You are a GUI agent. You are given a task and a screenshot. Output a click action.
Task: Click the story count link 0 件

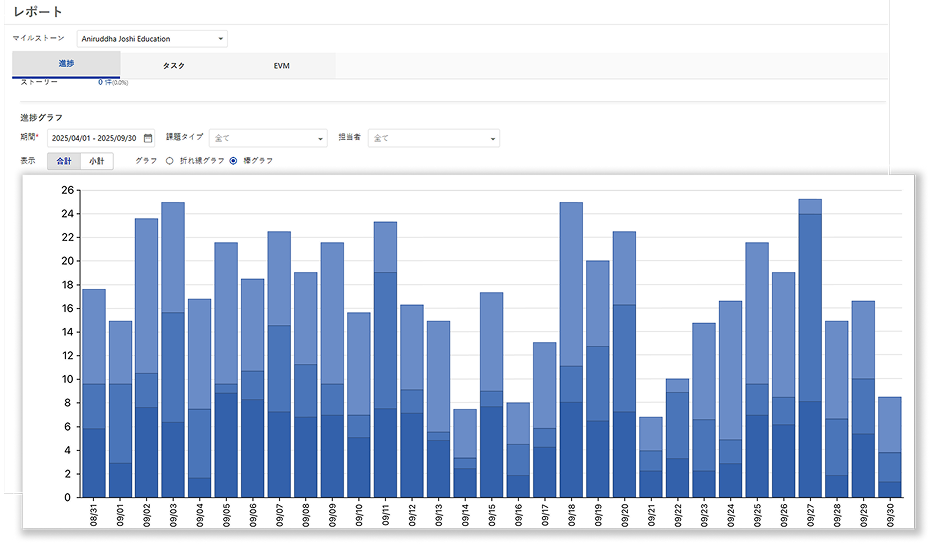click(102, 83)
